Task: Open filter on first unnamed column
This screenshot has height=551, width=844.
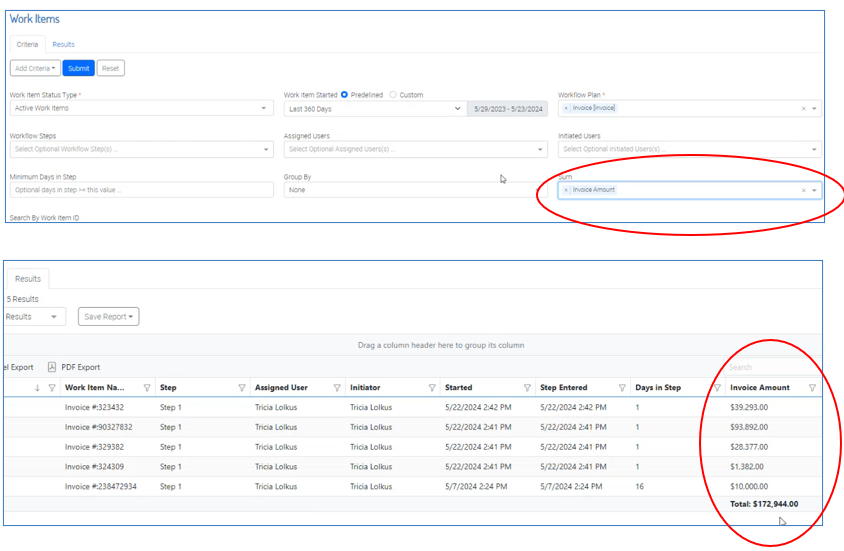Action: click(52, 387)
